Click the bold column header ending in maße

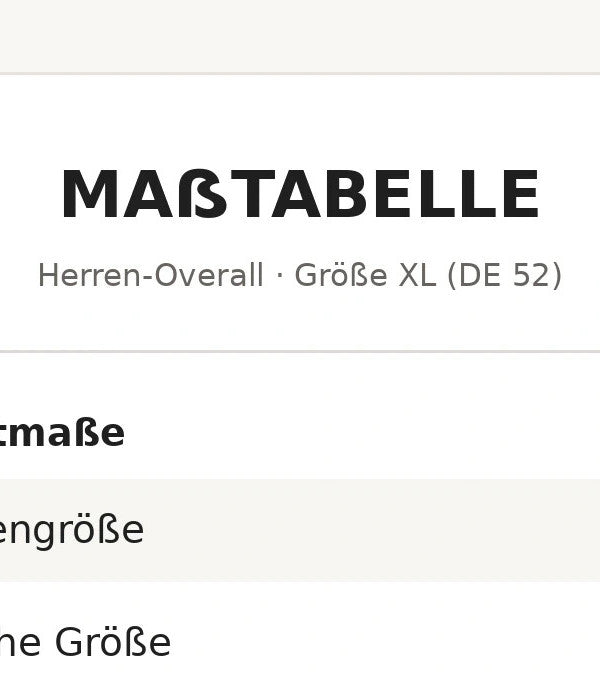[x=62, y=432]
